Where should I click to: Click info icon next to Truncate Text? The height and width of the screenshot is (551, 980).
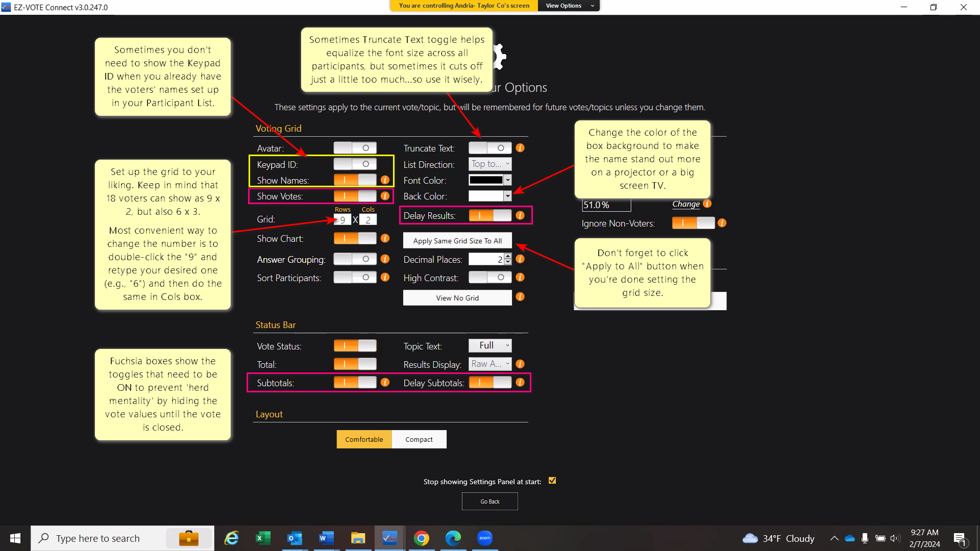[520, 148]
